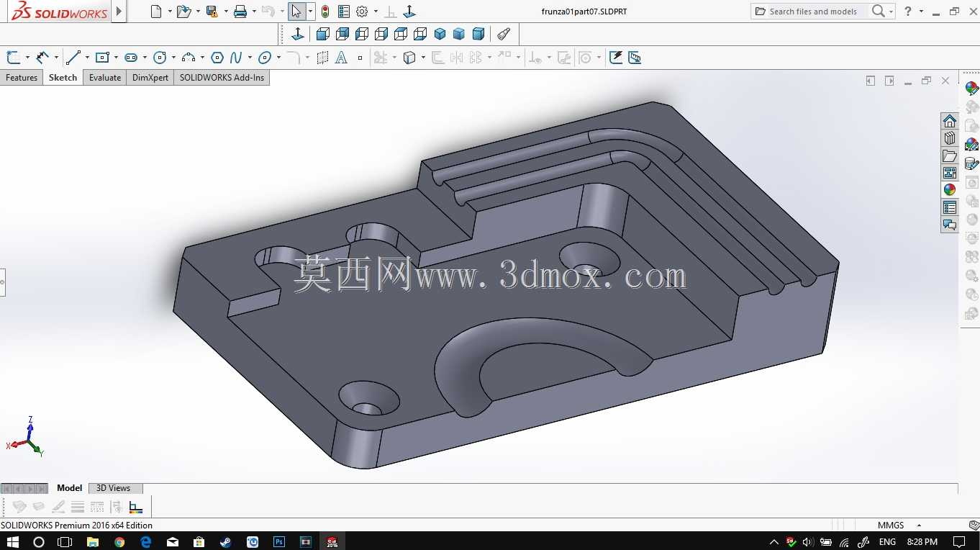Click the Search files and models field
The image size is (980, 550).
coord(813,12)
